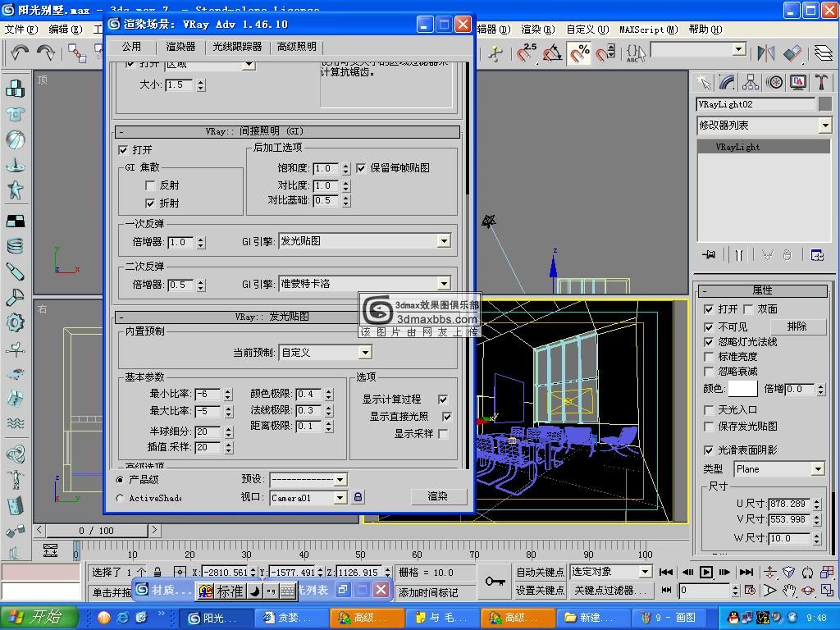Select the ActiveShade radio button
Image resolution: width=840 pixels, height=630 pixels.
[121, 498]
